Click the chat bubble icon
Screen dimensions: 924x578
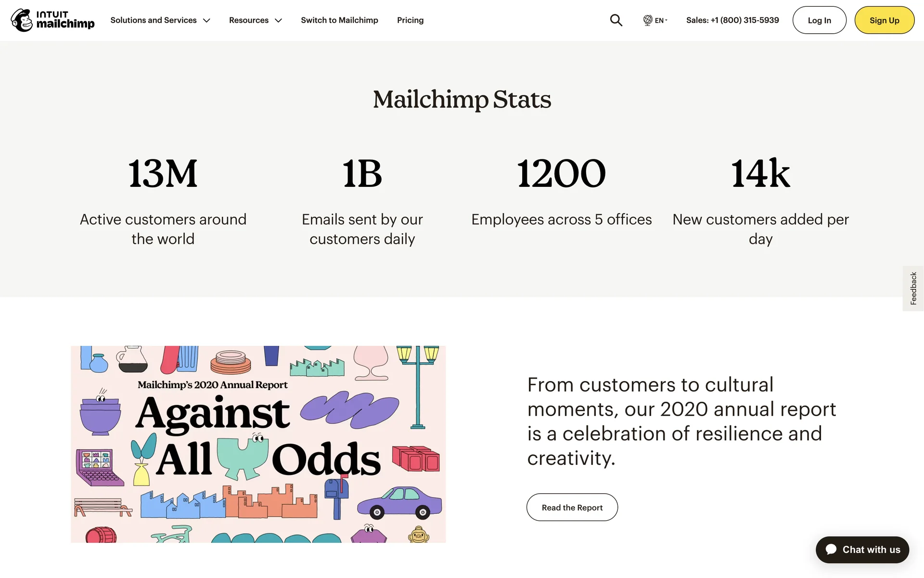tap(831, 550)
